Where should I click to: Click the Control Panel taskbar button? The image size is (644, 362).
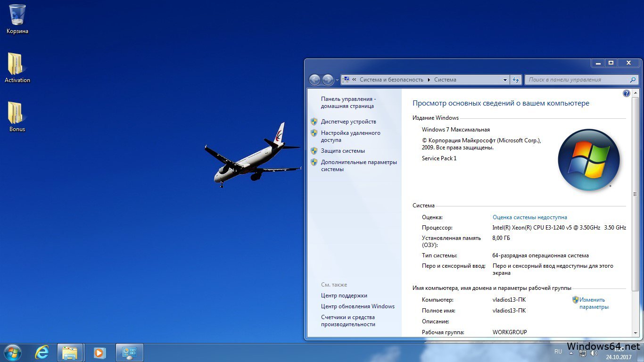point(129,353)
